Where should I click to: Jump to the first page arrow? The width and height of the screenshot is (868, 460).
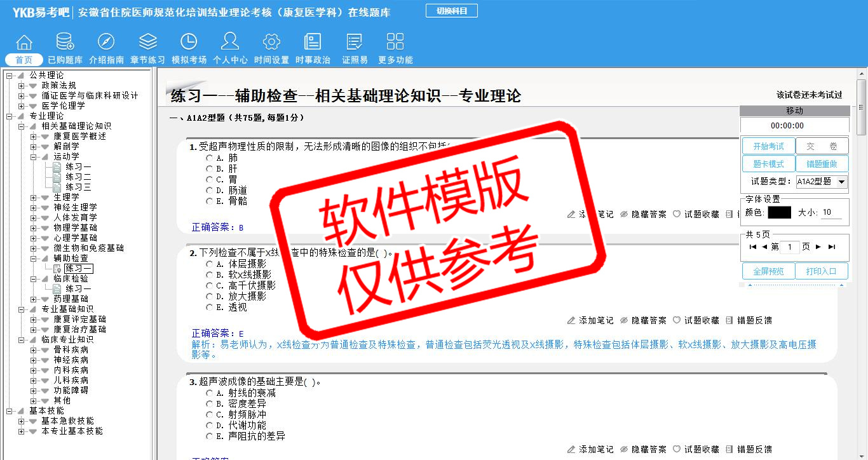[x=753, y=247]
